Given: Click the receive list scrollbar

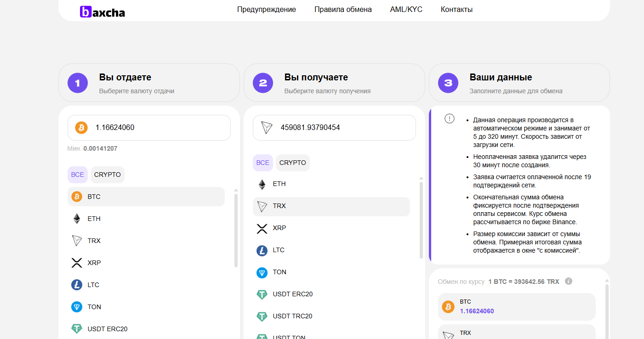Looking at the screenshot, I should click(421, 220).
